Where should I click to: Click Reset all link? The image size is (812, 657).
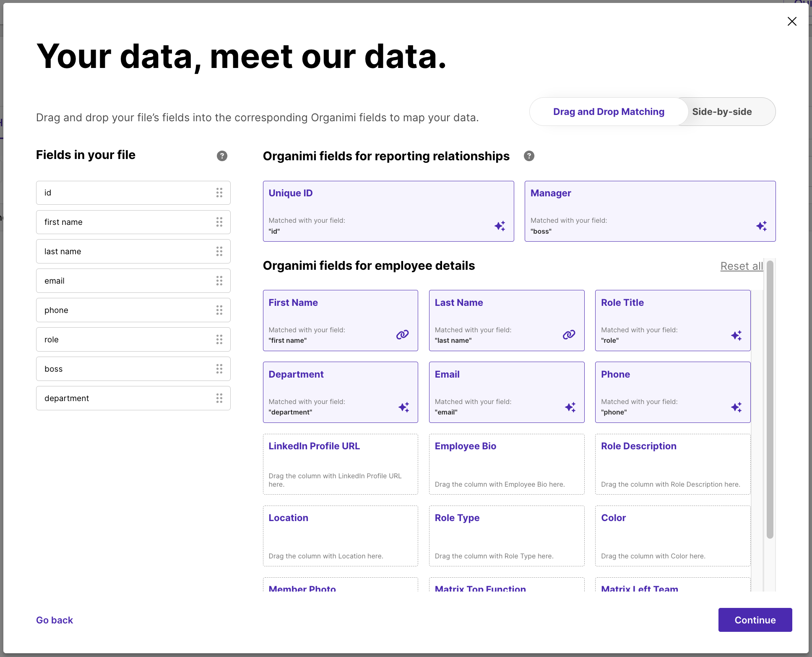[742, 266]
